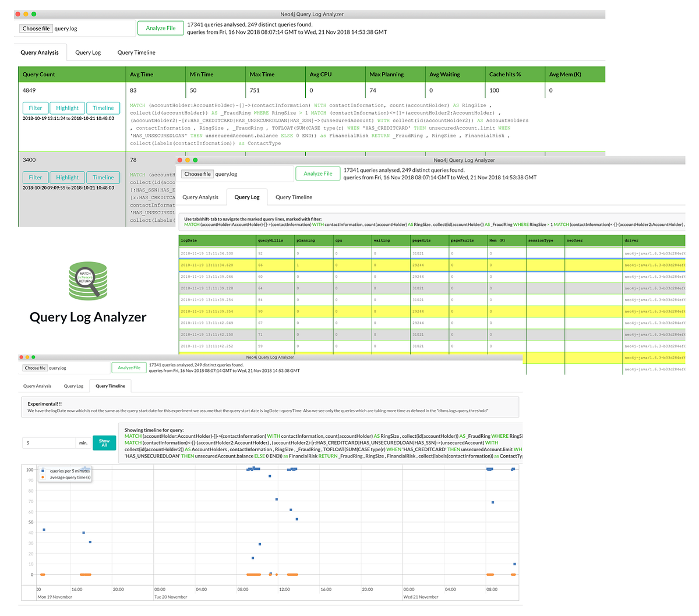The width and height of the screenshot is (699, 616).
Task: Click Highlight on the 4849 query group
Action: point(66,108)
